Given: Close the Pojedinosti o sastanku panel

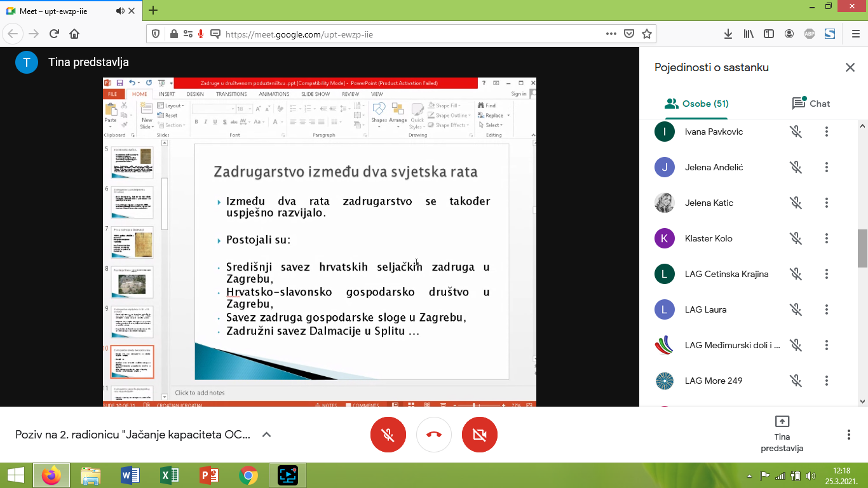Looking at the screenshot, I should coord(850,67).
